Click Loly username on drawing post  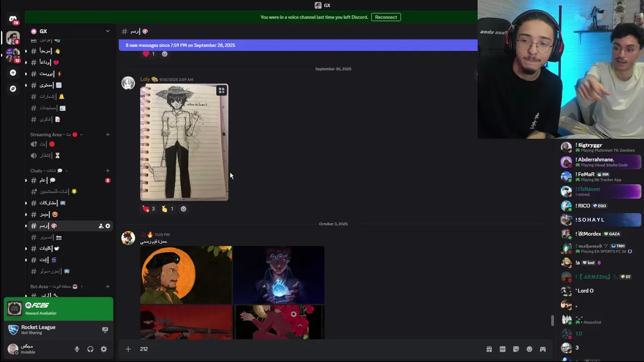pyautogui.click(x=145, y=79)
